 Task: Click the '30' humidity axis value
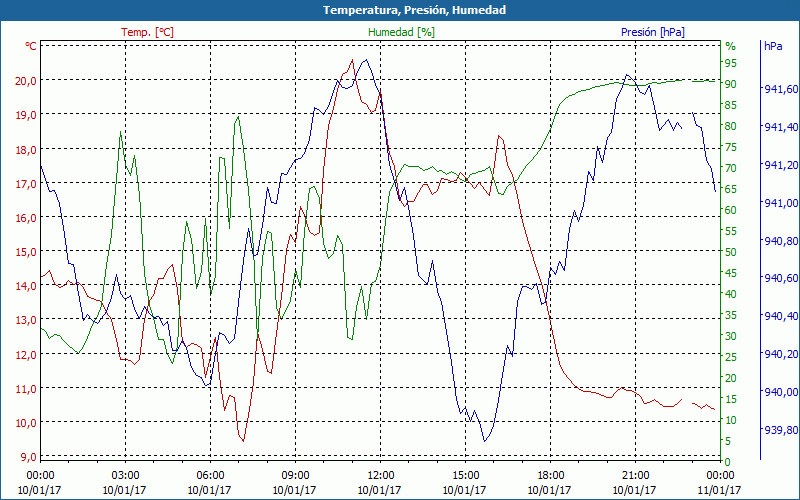[x=731, y=336]
